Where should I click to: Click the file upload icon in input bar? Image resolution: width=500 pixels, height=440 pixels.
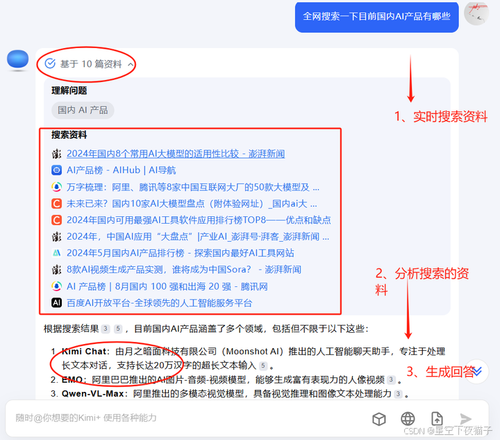pyautogui.click(x=437, y=419)
